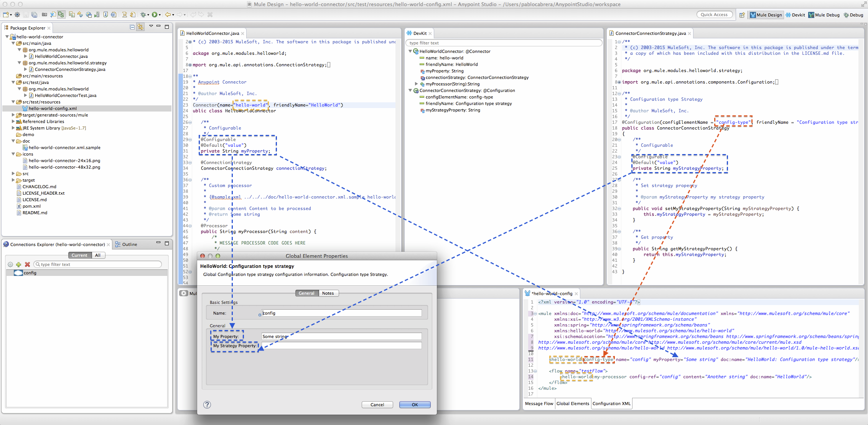Collapse the HelloWorldConnector node in DevKit view

coord(410,51)
